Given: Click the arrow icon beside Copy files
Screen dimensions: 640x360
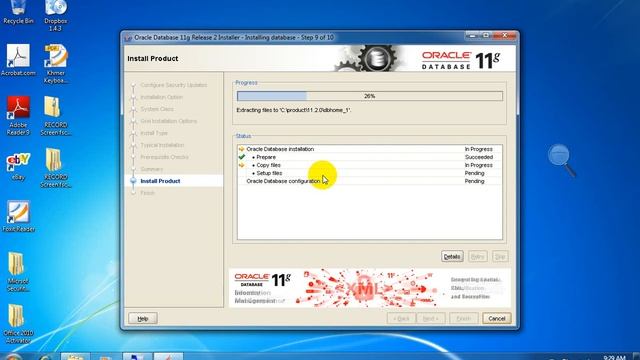Looking at the screenshot, I should pyautogui.click(x=242, y=165).
